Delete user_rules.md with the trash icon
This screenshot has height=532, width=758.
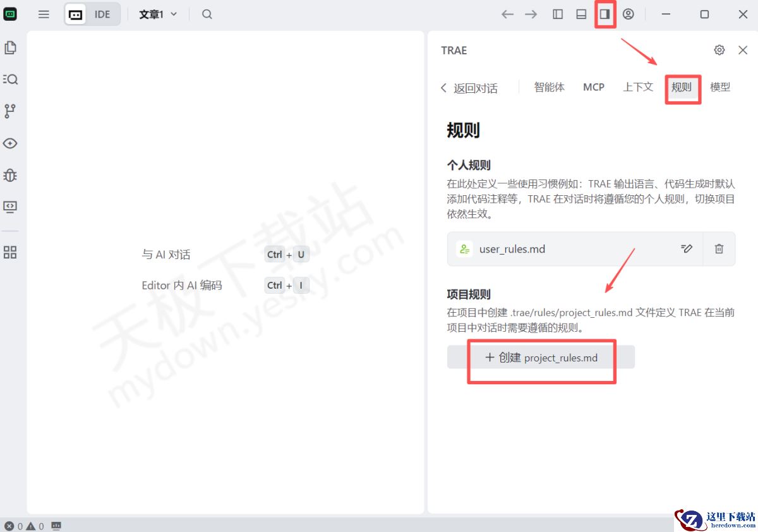pyautogui.click(x=719, y=249)
